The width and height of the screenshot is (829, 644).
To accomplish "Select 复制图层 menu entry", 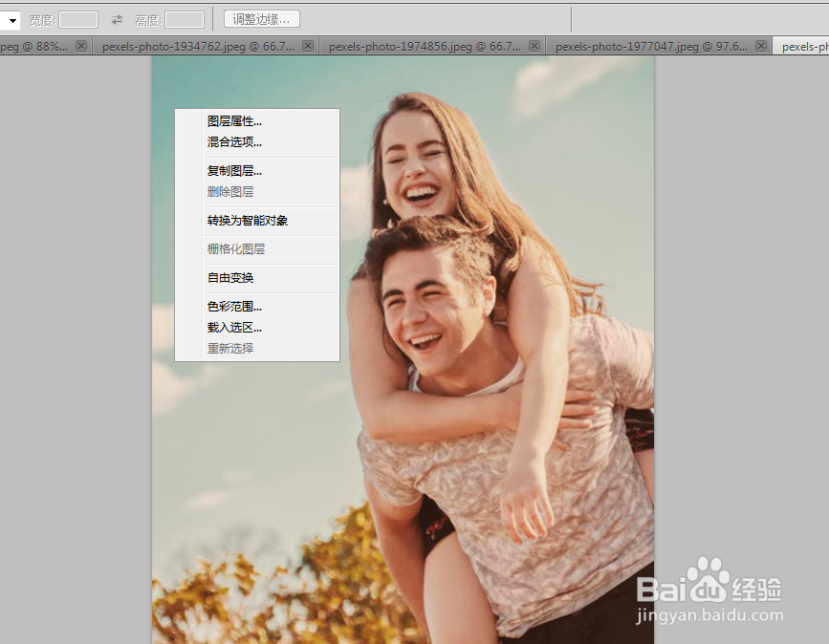I will click(x=257, y=171).
